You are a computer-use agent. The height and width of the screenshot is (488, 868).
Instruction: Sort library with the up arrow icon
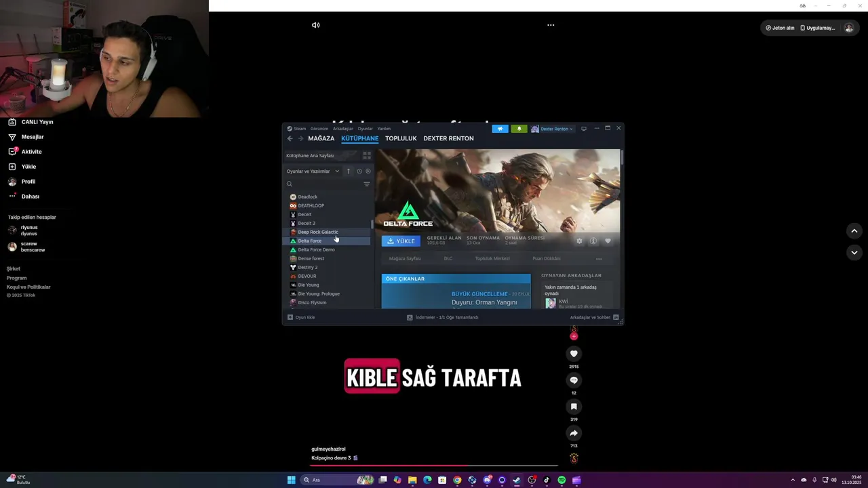click(349, 171)
